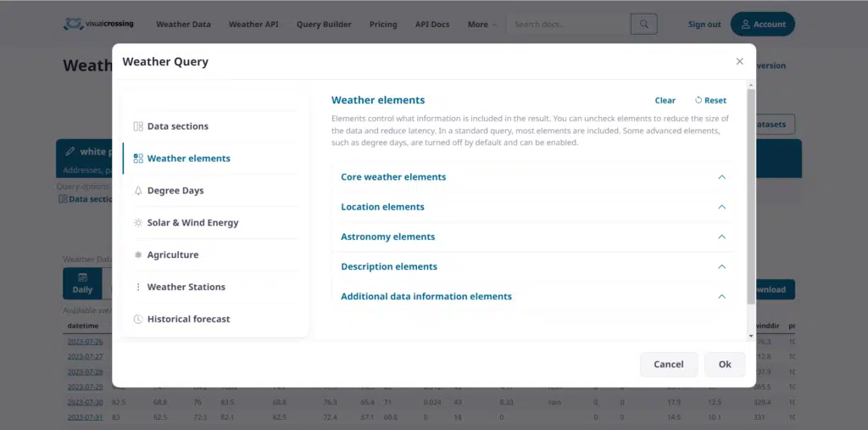The width and height of the screenshot is (868, 430).
Task: Click the Solar & Wind Energy sun icon
Action: (138, 223)
